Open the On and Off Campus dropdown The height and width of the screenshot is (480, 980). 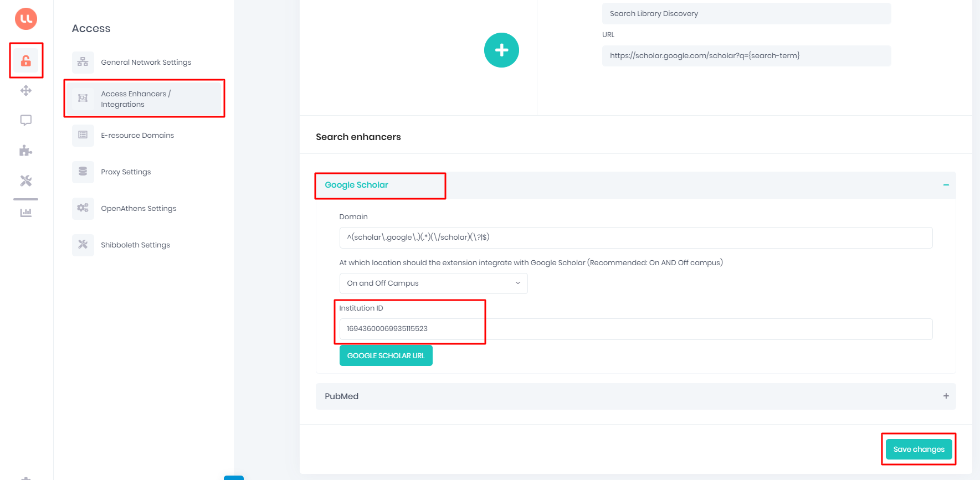pyautogui.click(x=433, y=283)
